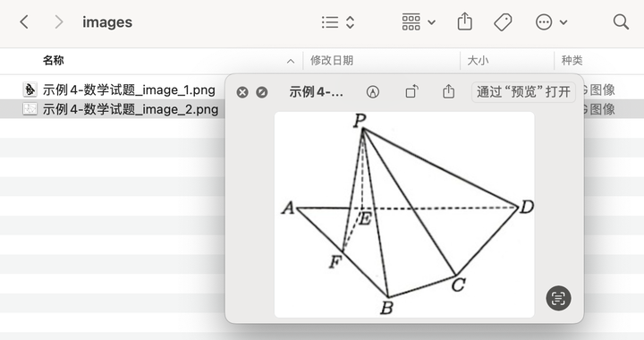Screen dimensions: 644x340
Task: Click Finder toolbar share icon
Action: tap(464, 21)
